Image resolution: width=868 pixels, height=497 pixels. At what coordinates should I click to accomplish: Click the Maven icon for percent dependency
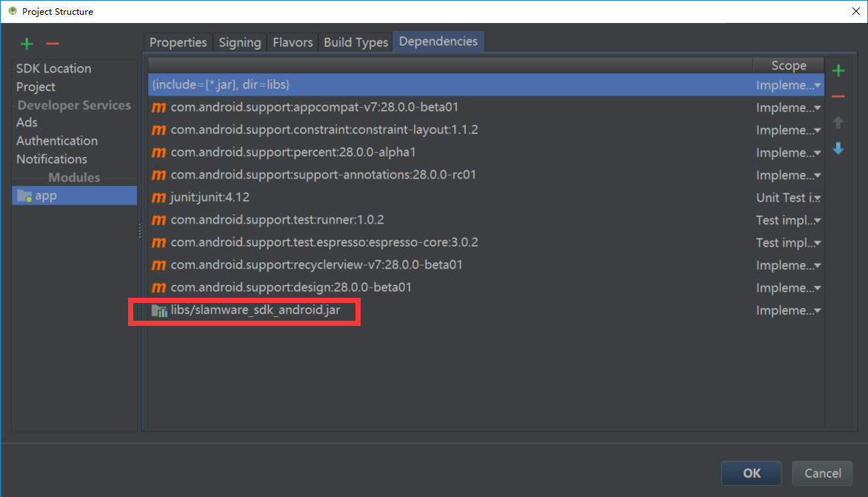click(x=159, y=152)
